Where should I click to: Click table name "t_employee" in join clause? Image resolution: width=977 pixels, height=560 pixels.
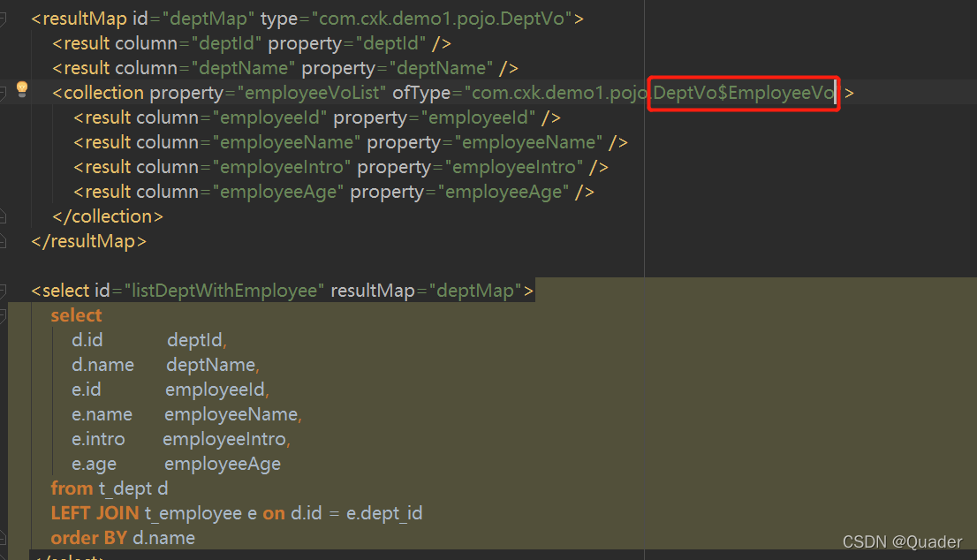pos(193,513)
